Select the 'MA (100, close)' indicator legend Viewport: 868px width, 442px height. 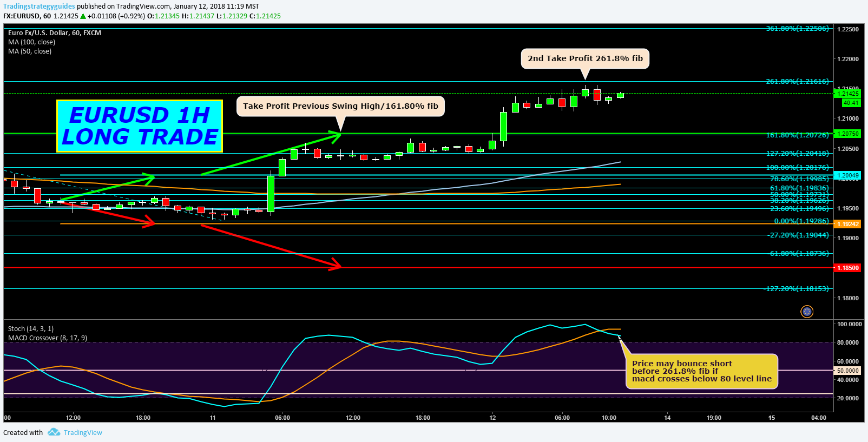click(31, 42)
